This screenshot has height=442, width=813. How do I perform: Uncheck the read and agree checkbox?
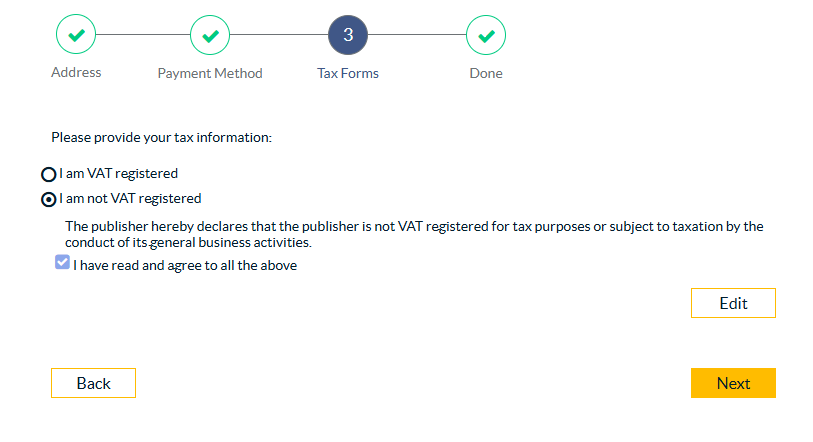(x=62, y=263)
